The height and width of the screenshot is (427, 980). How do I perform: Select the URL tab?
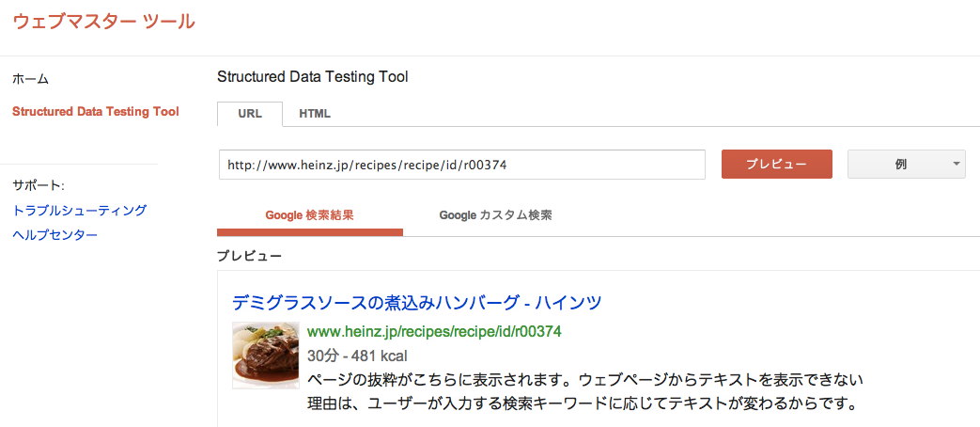click(x=250, y=114)
